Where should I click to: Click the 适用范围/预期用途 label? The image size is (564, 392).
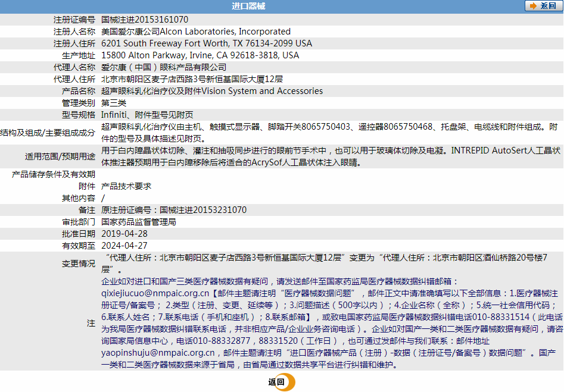tap(60, 156)
